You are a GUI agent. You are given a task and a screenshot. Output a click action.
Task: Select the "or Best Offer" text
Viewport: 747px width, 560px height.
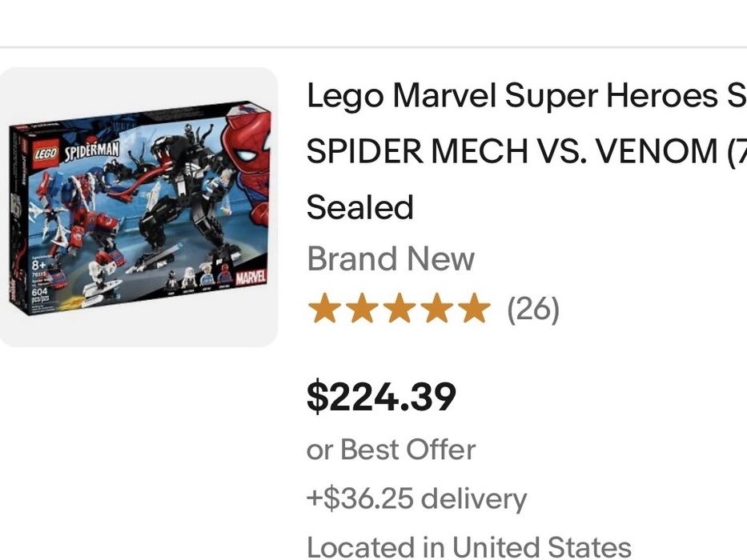pyautogui.click(x=391, y=450)
